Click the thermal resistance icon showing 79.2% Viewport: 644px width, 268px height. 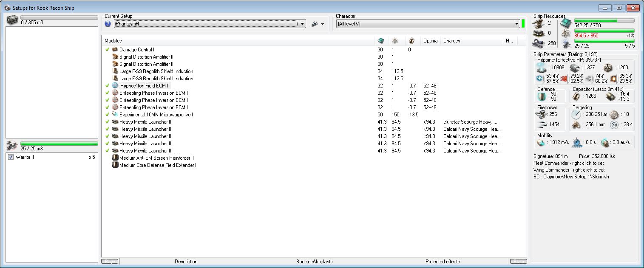tap(565, 78)
